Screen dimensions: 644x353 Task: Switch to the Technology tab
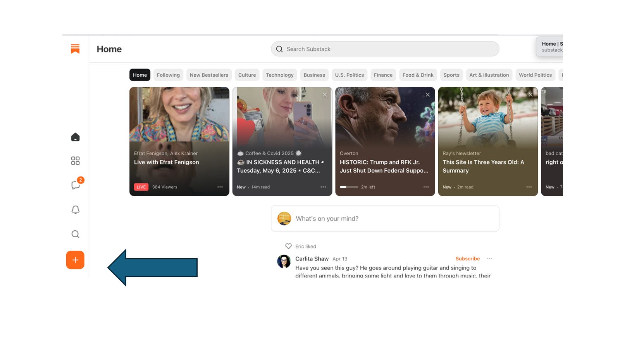click(280, 75)
